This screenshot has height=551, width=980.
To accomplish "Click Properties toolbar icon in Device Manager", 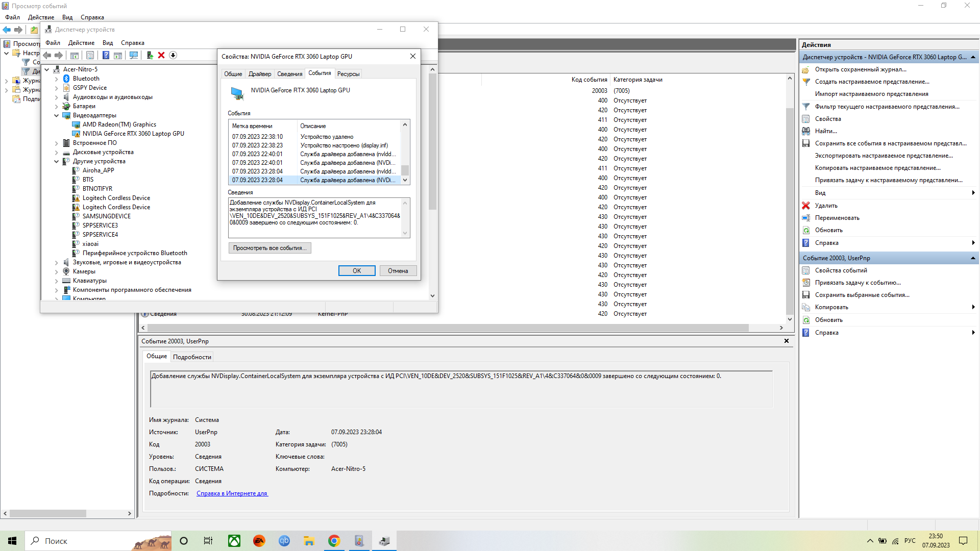I will (x=90, y=55).
